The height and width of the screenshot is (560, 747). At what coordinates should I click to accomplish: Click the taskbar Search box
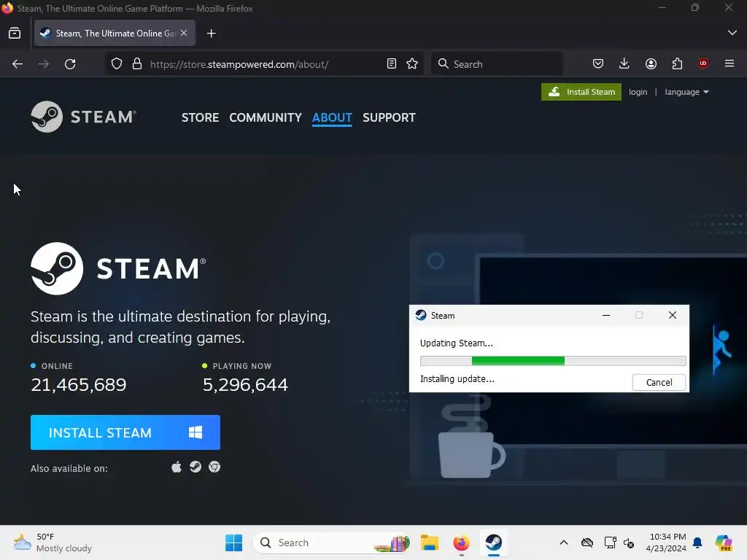pyautogui.click(x=332, y=542)
